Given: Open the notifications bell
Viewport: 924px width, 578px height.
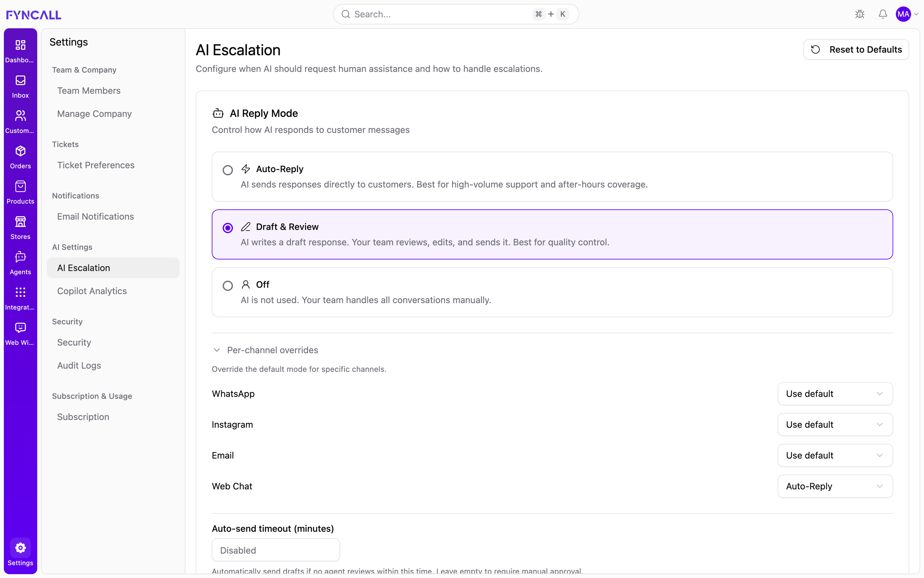Looking at the screenshot, I should [883, 14].
